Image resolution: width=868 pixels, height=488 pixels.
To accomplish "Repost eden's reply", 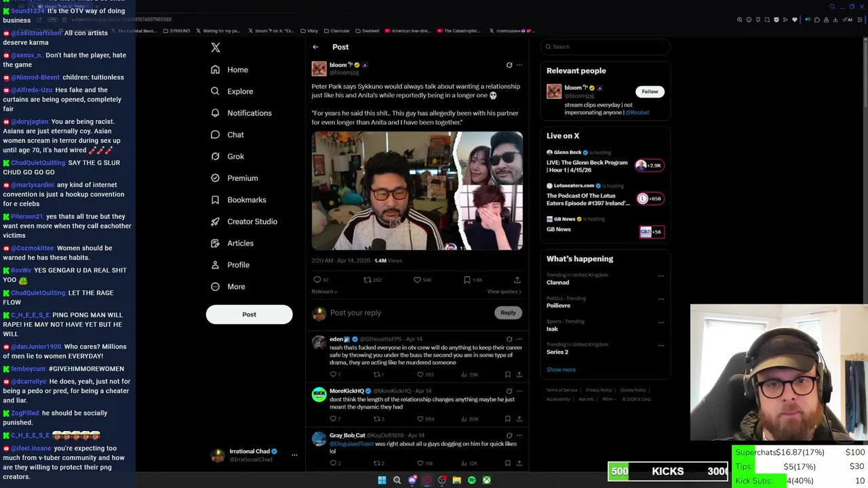I will pyautogui.click(x=376, y=374).
